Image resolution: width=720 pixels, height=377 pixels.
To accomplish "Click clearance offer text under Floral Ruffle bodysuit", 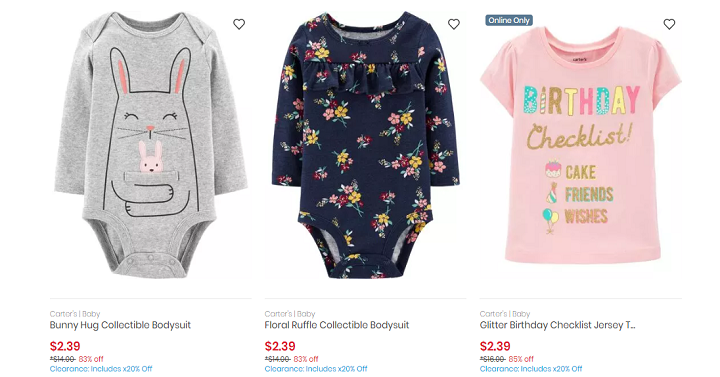I will [x=316, y=369].
